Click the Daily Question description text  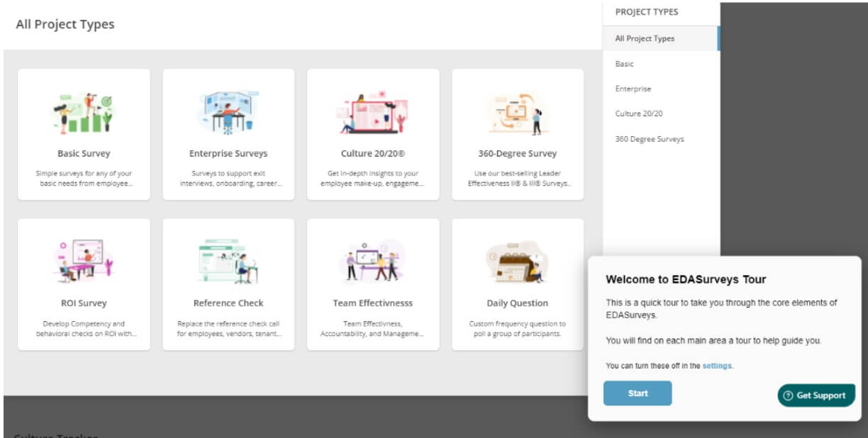[x=518, y=328]
